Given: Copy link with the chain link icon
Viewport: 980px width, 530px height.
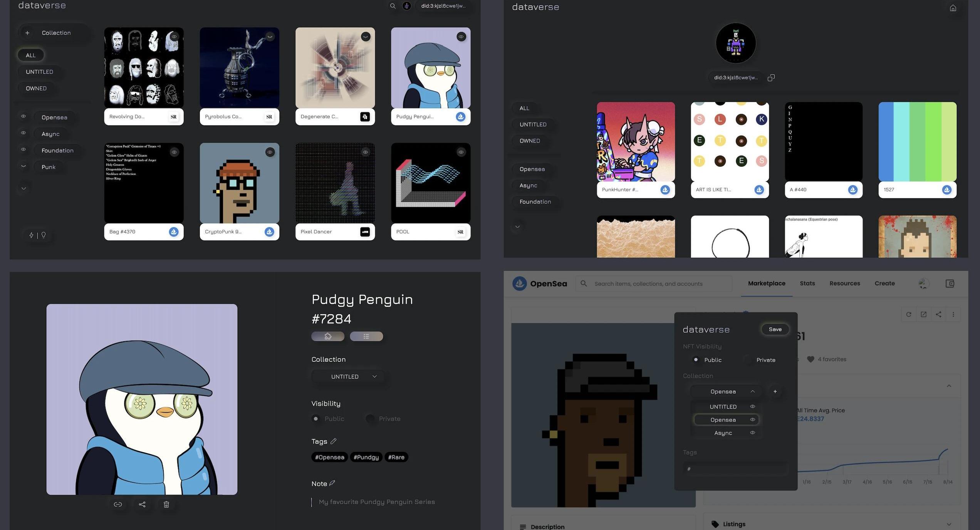Looking at the screenshot, I should click(x=117, y=504).
